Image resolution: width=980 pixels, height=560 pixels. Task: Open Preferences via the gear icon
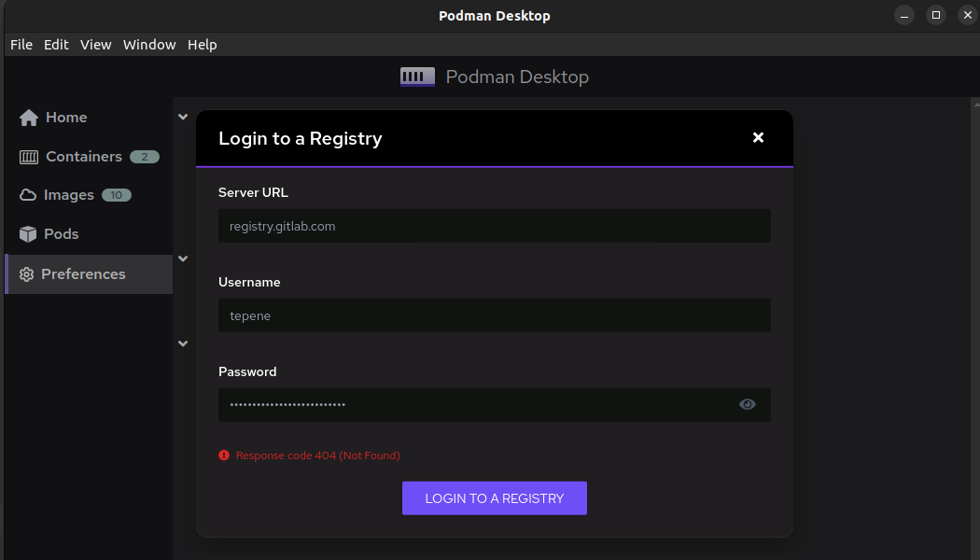pos(29,273)
